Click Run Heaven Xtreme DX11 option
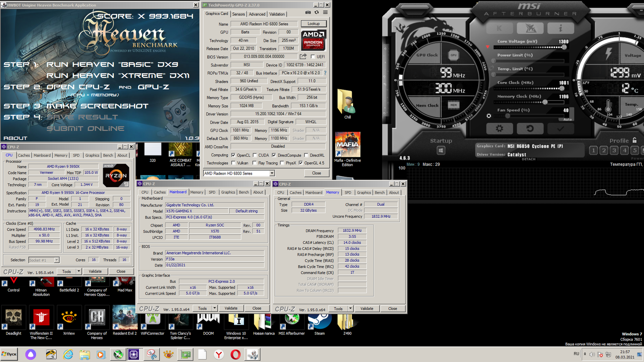Screen dimensions: 644x362 click(118, 76)
